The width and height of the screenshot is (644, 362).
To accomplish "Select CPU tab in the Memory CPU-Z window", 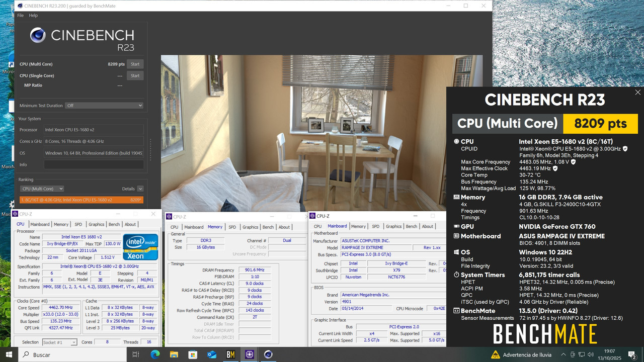I will (175, 227).
